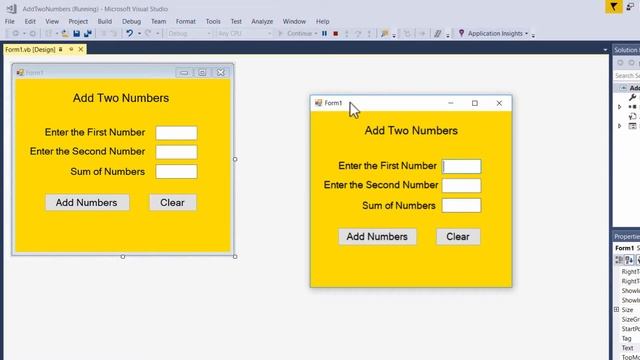Click the yellow notifications flag icon
Image resolution: width=640 pixels, height=360 pixels.
pyautogui.click(x=613, y=7)
